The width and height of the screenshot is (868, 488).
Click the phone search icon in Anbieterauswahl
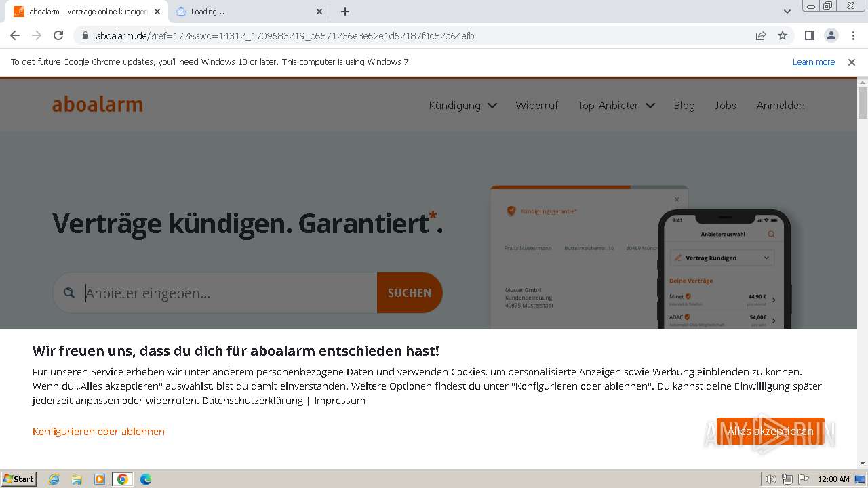(x=771, y=235)
